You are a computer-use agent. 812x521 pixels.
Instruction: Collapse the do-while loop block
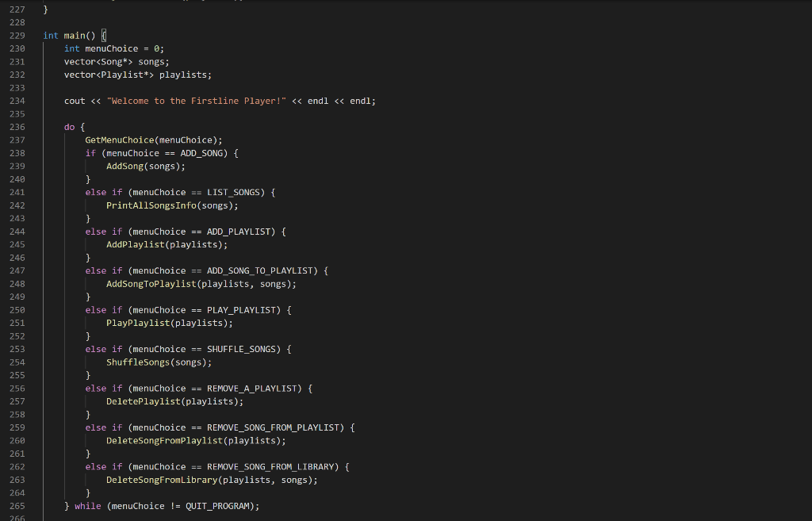(34, 126)
